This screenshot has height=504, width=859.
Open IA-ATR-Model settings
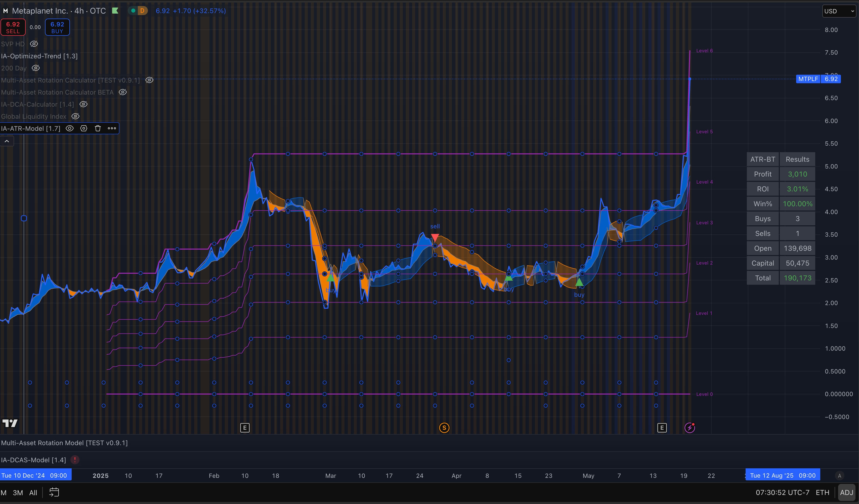point(83,128)
